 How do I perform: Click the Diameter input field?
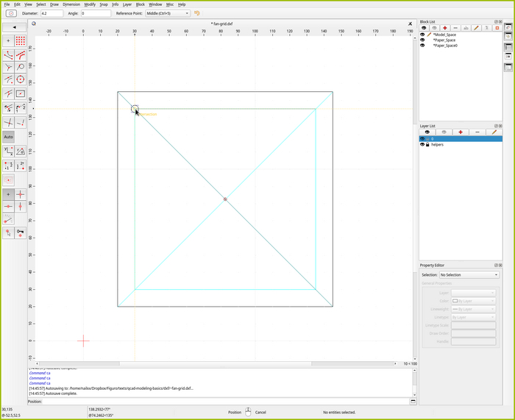click(51, 13)
